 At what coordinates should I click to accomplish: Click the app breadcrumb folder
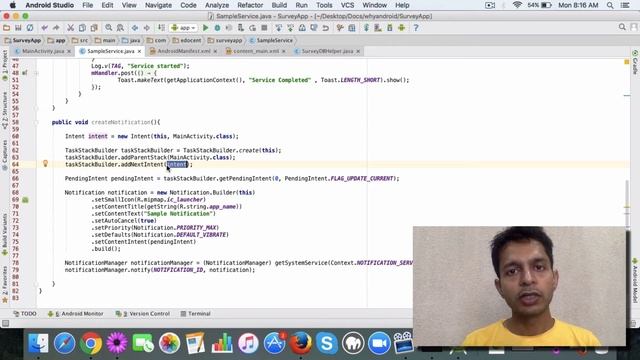coord(56,40)
